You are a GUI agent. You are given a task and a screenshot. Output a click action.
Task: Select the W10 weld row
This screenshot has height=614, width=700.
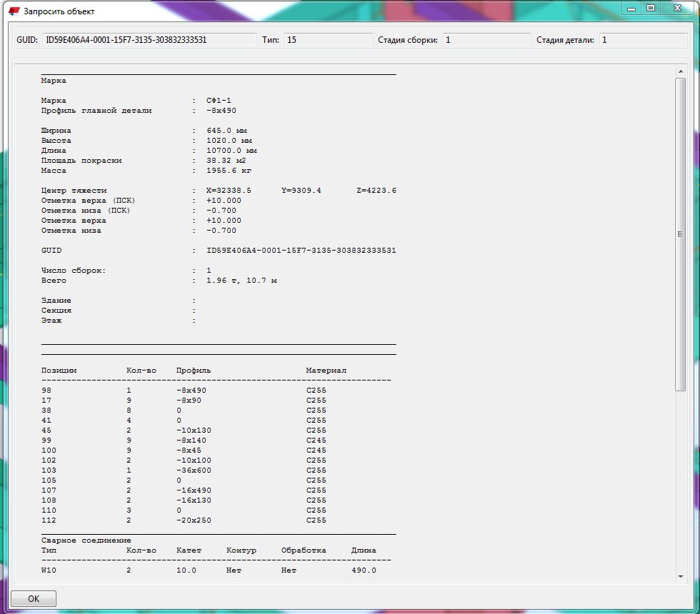tap(49, 570)
